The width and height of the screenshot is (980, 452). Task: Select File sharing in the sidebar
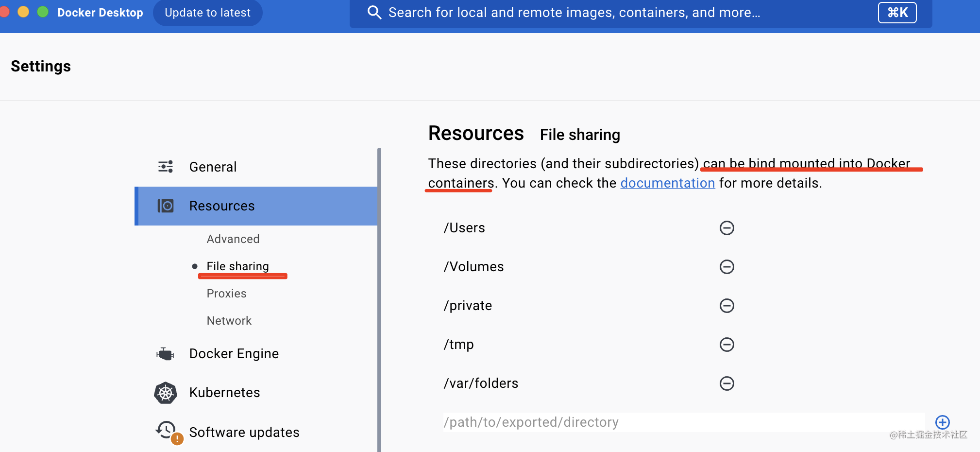[x=237, y=266]
